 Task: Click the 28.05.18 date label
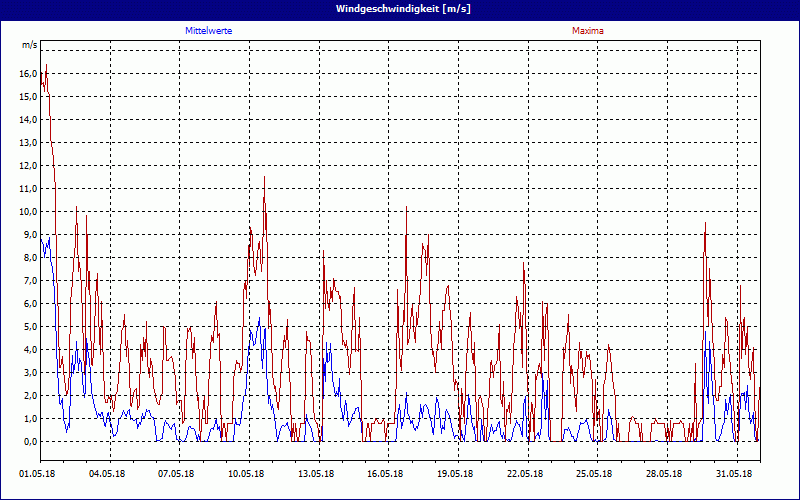(x=664, y=473)
